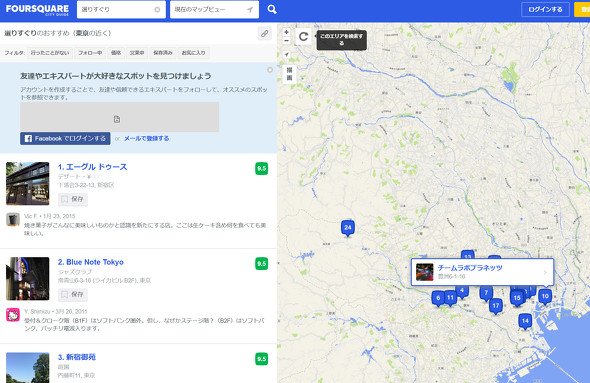590x383 pixels.
Task: Open the エーグル ドゥース storefront thumbnail
Action: [x=27, y=184]
